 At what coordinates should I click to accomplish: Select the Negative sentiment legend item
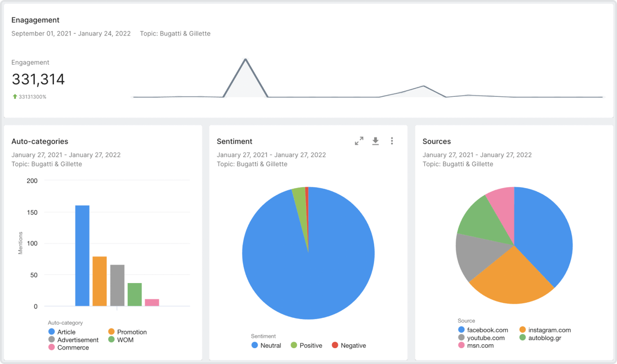pyautogui.click(x=353, y=346)
